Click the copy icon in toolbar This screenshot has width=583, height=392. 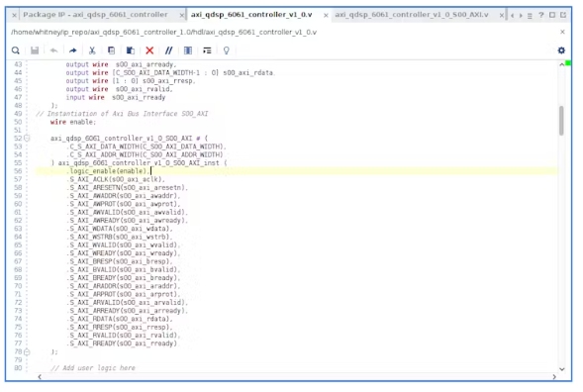pos(111,50)
